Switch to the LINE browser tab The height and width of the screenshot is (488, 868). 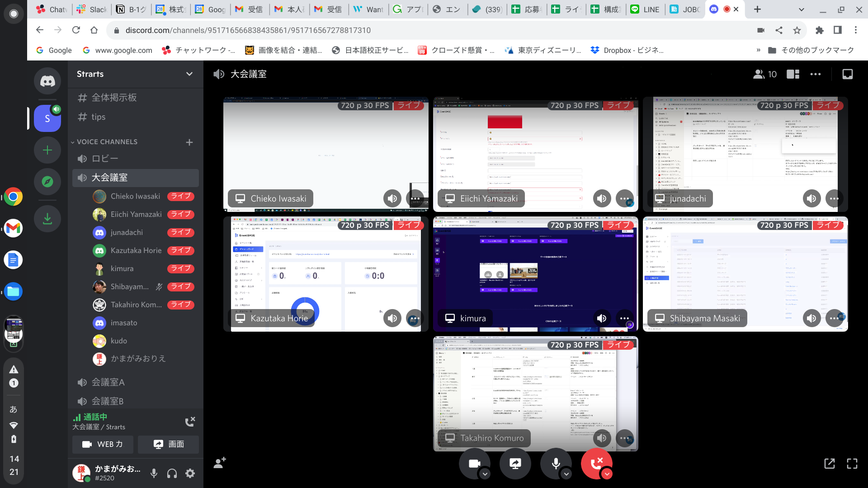[646, 9]
